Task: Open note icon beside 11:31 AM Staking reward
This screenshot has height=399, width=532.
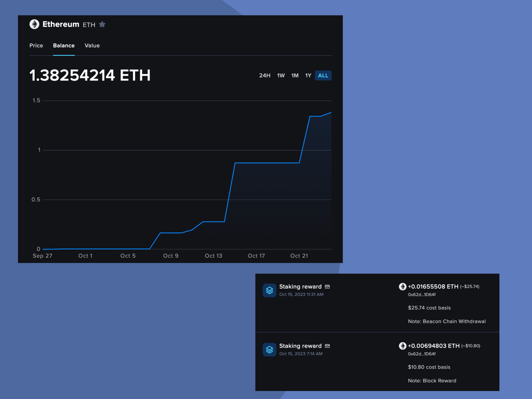Action: 328,287
